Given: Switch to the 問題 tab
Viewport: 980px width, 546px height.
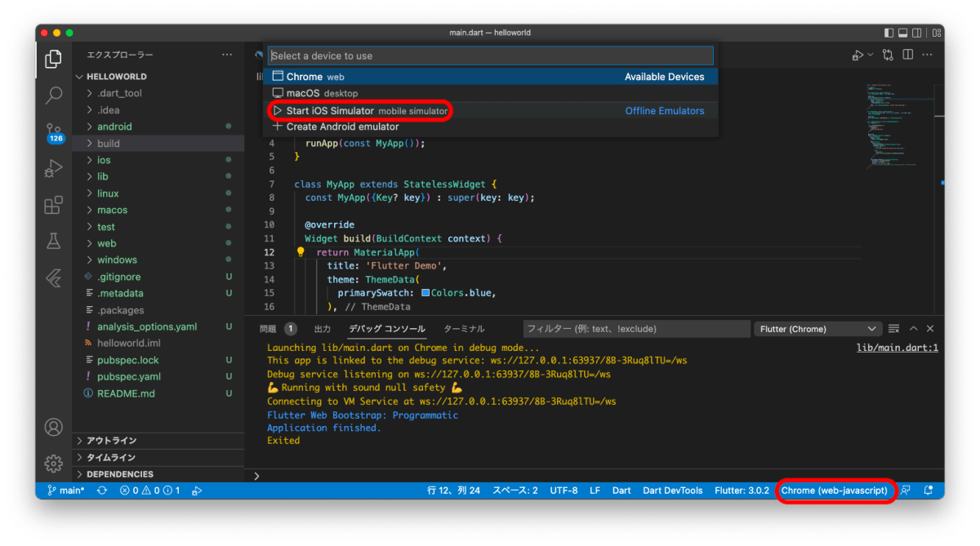Looking at the screenshot, I should [x=268, y=329].
